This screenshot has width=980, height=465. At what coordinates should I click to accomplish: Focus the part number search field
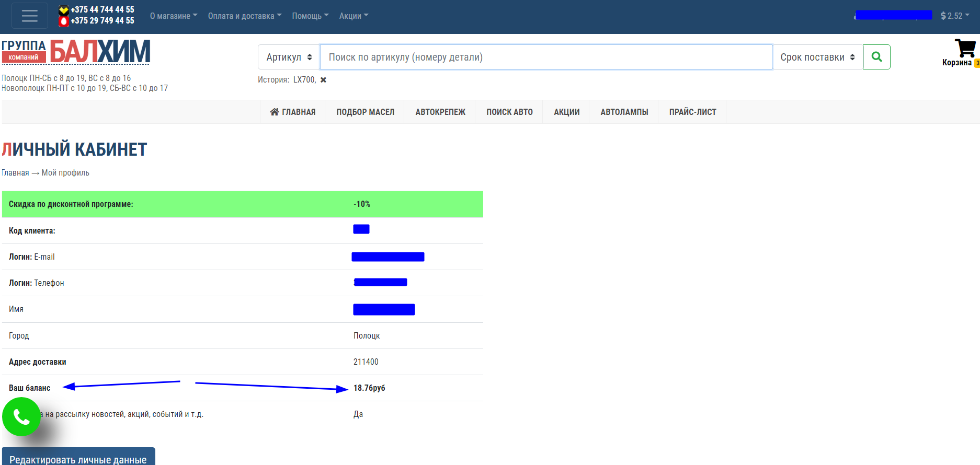tap(545, 57)
